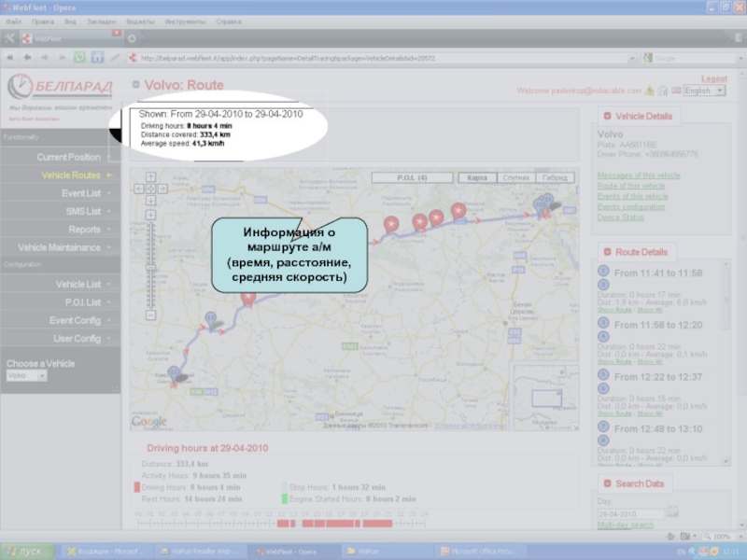Click the numbered circle 3 in Route Details
This screenshot has width=747, height=560.
click(x=603, y=323)
